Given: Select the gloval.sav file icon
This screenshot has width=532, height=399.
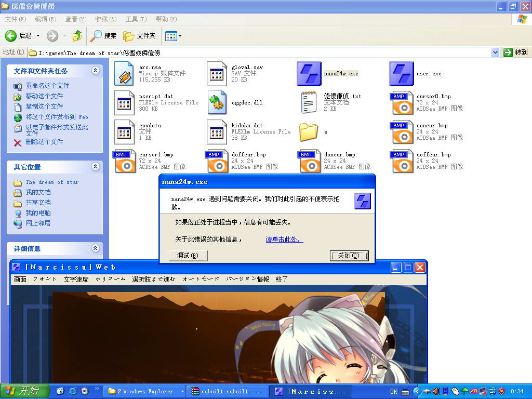Looking at the screenshot, I should pyautogui.click(x=217, y=74).
